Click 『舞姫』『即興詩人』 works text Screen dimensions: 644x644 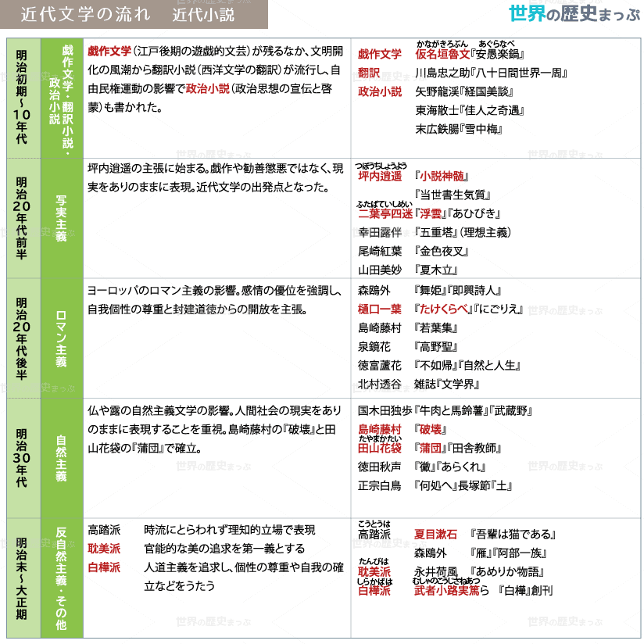(458, 291)
